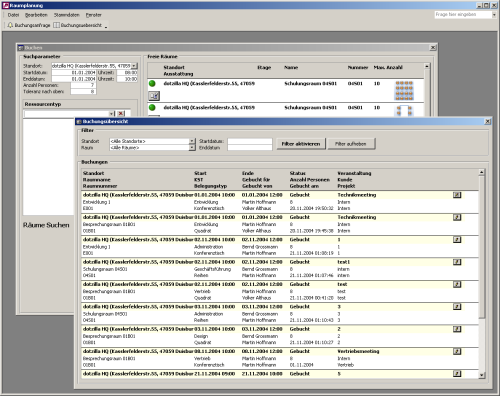Screen dimensions: 500x396
Task: Open the Standort combo box in Suchen window
Action: [x=134, y=66]
